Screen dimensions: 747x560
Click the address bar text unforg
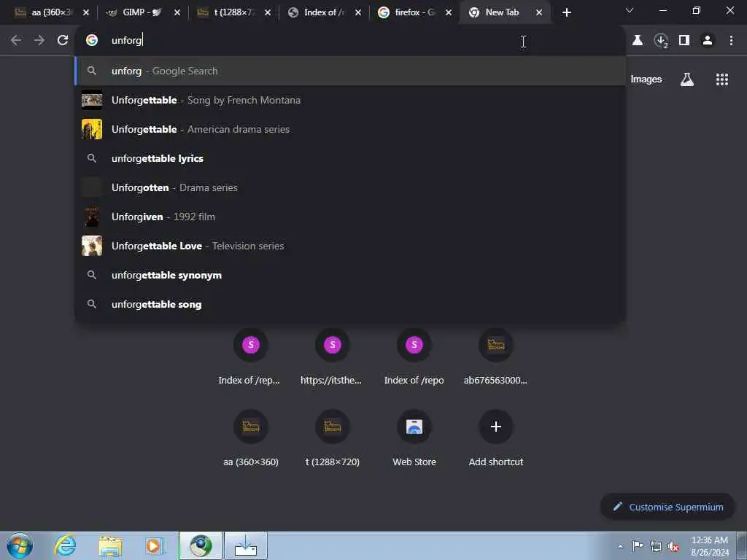pos(127,41)
